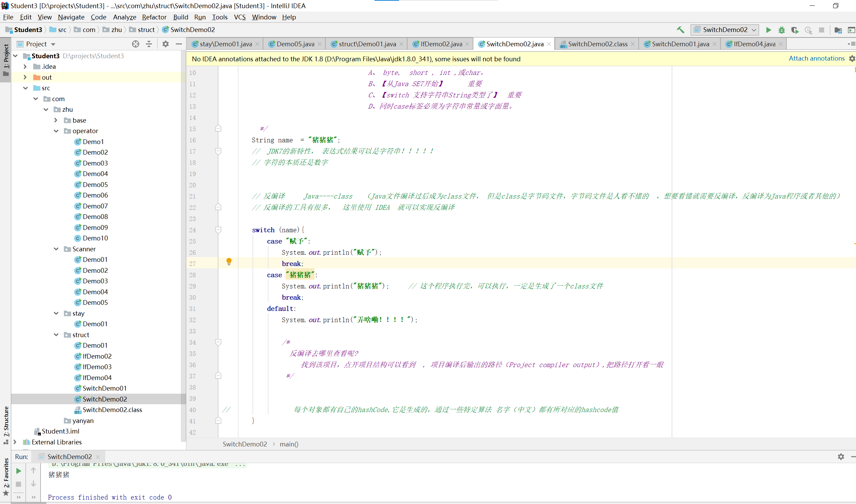This screenshot has width=856, height=504.
Task: Click the Debug bug icon
Action: point(782,30)
